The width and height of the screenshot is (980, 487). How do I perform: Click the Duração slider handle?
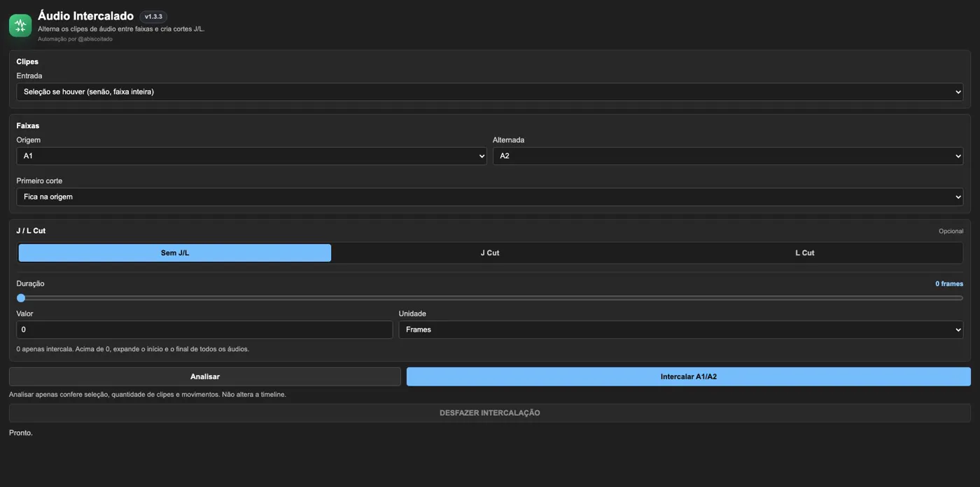pos(21,298)
